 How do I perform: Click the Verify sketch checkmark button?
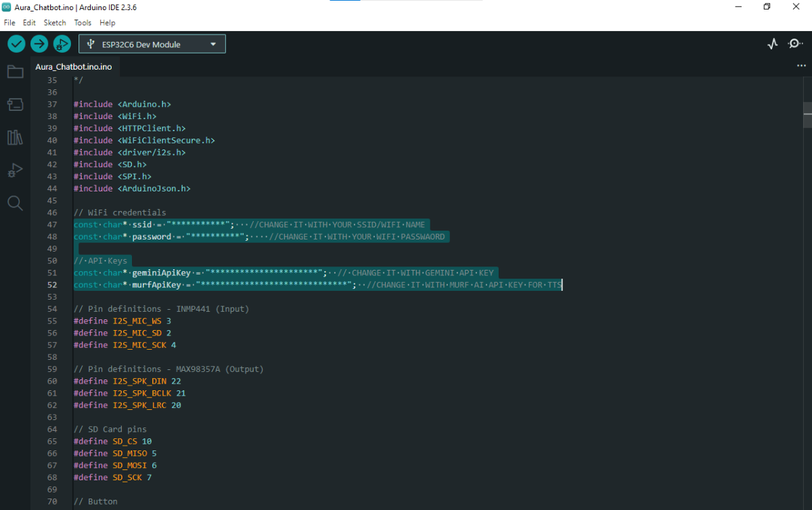click(x=16, y=44)
